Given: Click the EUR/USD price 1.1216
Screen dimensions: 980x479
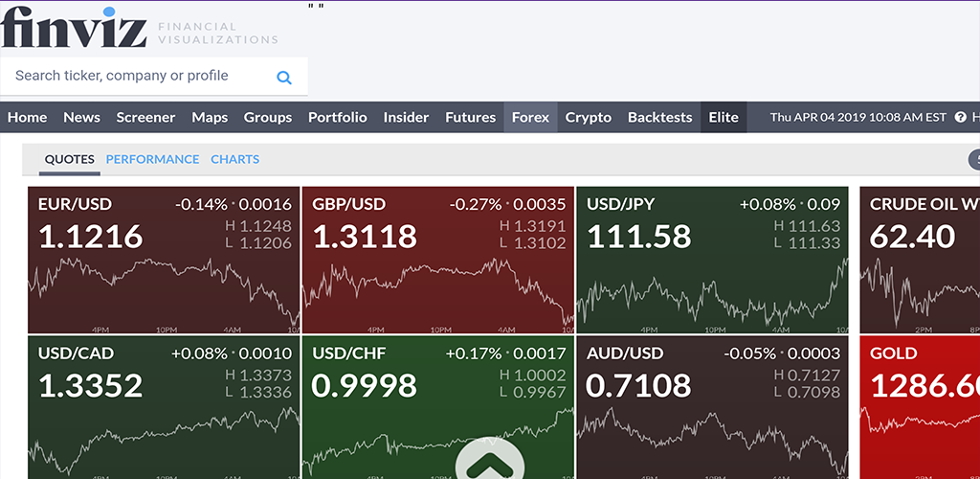Looking at the screenshot, I should click(x=91, y=237).
